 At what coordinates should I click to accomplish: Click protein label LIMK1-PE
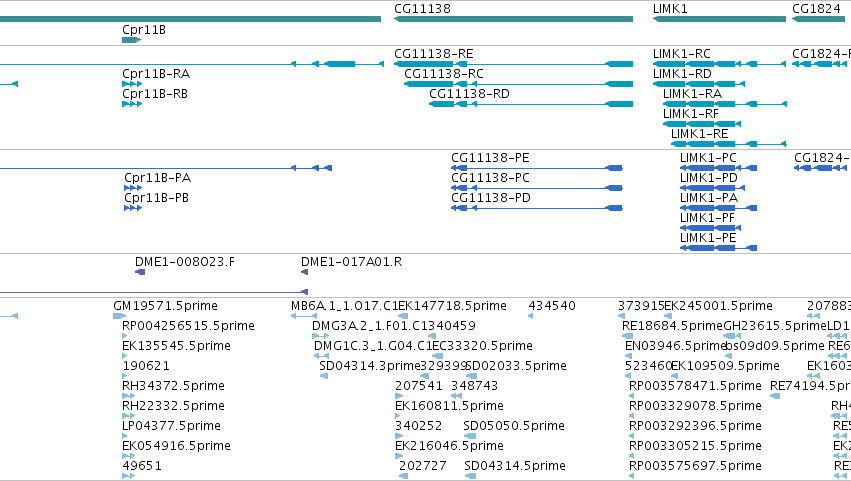[x=708, y=238]
